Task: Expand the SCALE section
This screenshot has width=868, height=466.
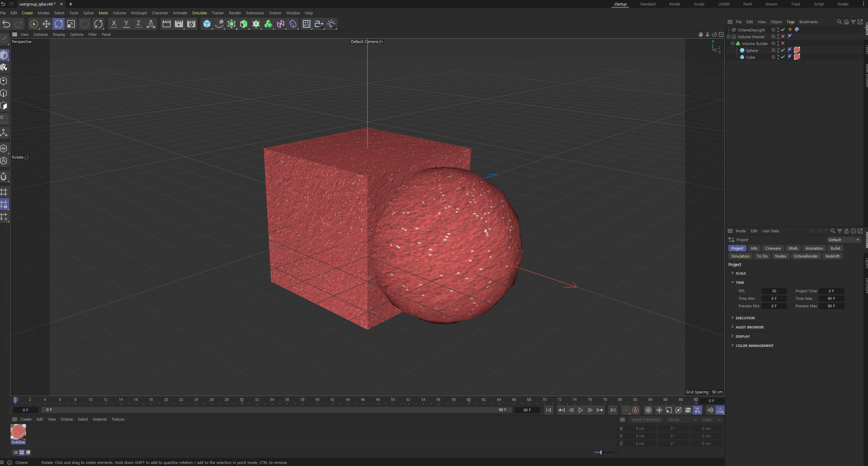Action: (732, 273)
